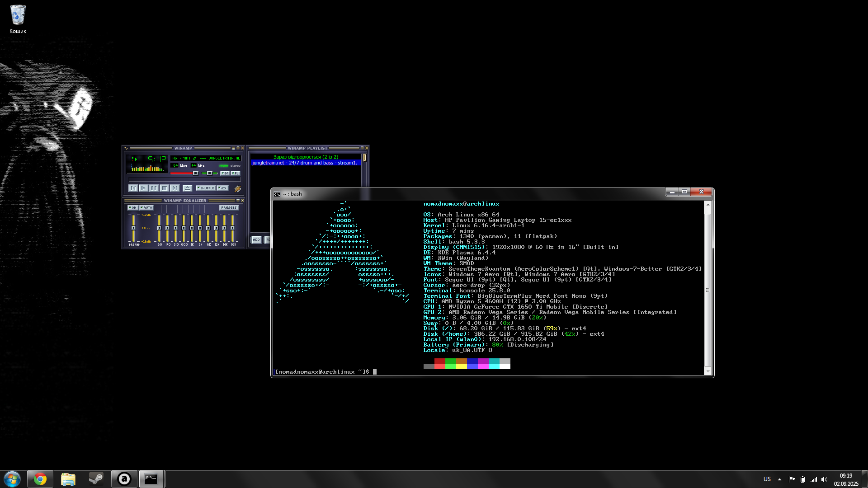Skip to the next track in Winamp
The width and height of the screenshot is (868, 488).
tap(175, 188)
